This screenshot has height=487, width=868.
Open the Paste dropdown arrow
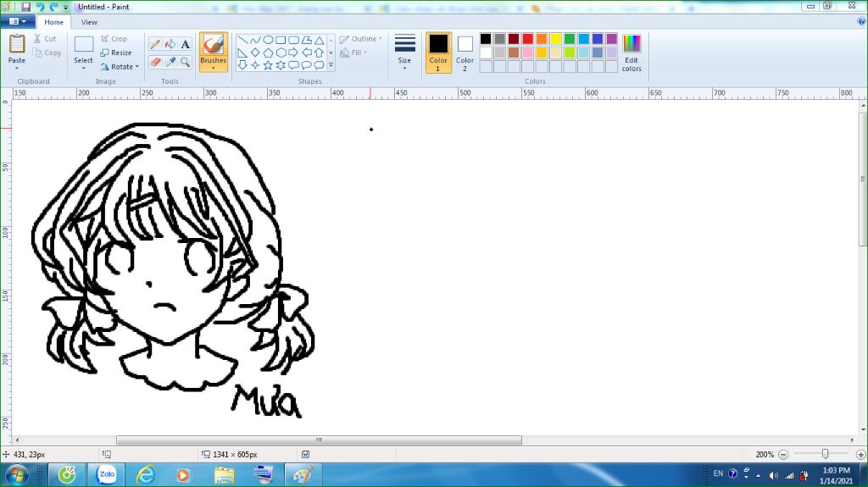point(17,68)
